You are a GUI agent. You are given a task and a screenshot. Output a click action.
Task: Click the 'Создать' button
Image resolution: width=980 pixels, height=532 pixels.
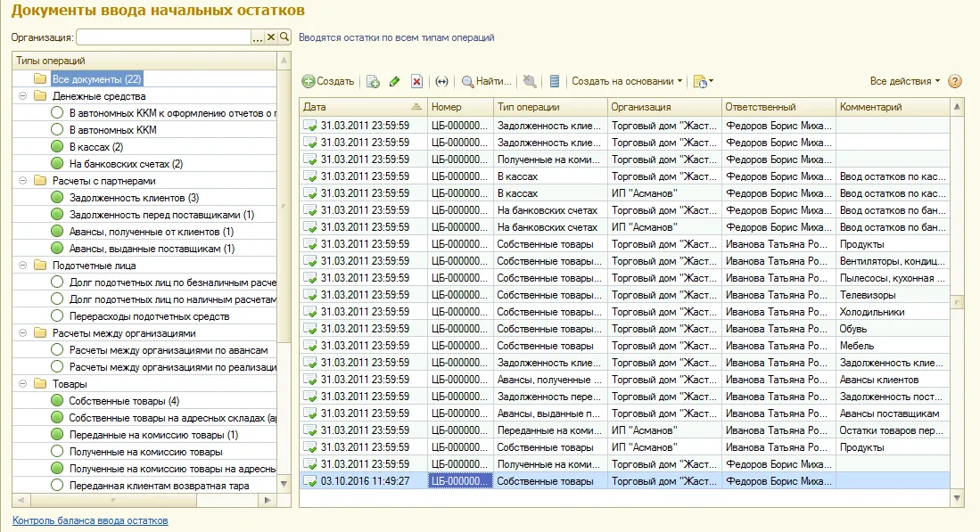328,81
